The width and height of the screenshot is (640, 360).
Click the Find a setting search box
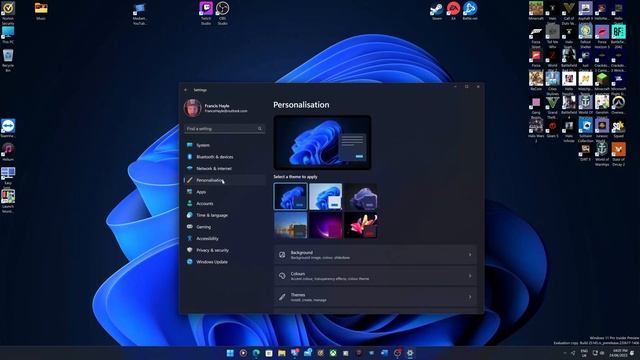point(224,129)
